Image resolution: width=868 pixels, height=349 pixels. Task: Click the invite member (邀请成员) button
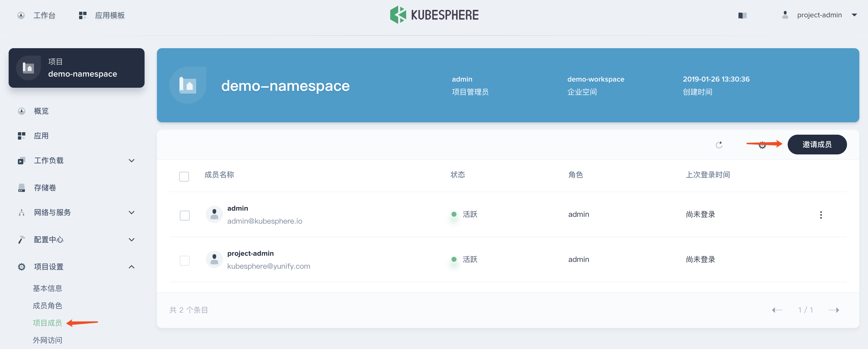tap(817, 145)
